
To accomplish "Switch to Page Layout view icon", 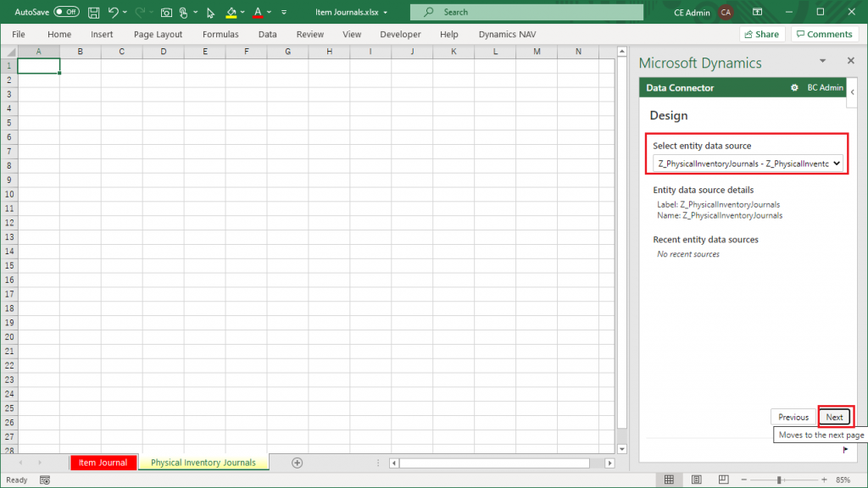I will pyautogui.click(x=697, y=480).
